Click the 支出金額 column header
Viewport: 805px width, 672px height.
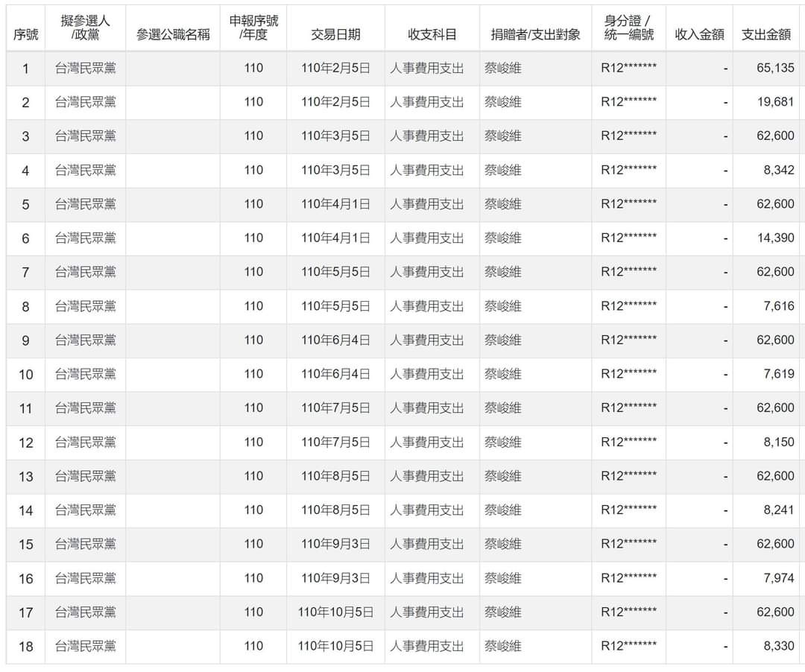coord(766,34)
